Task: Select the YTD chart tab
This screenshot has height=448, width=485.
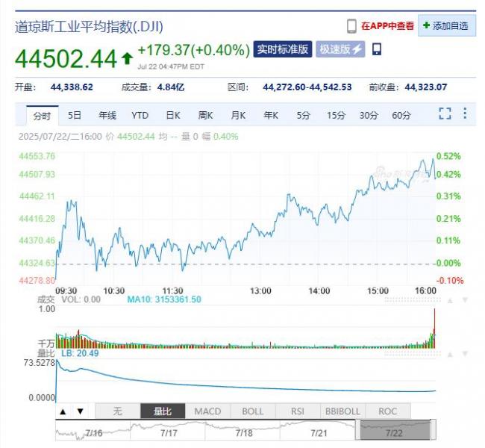Action: tap(140, 116)
